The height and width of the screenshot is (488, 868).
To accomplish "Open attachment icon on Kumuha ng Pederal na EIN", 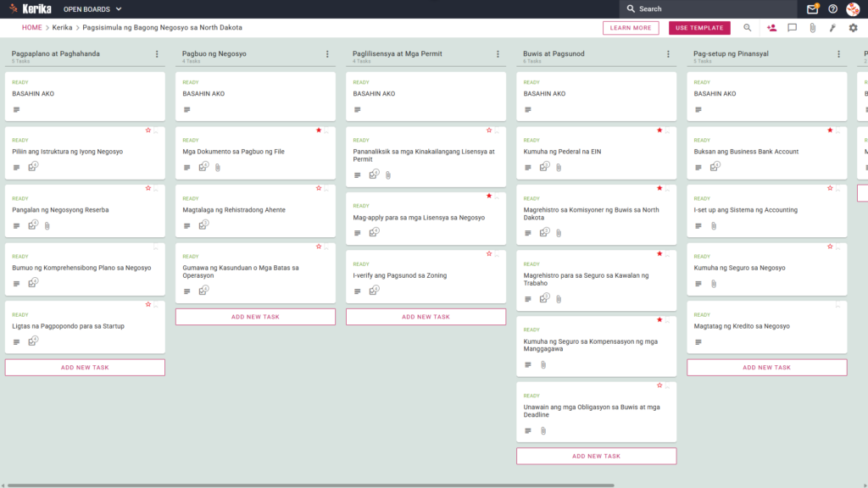I will coord(559,167).
